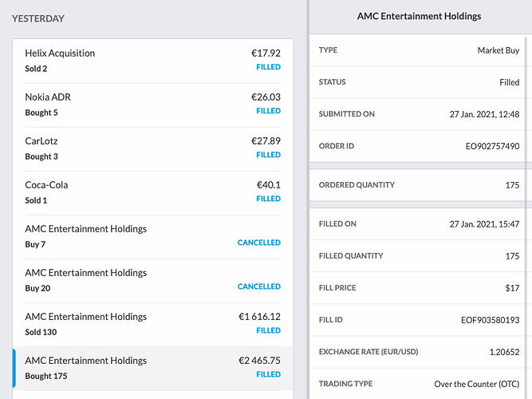This screenshot has width=532, height=399.
Task: Open the Helix Acquisition order row
Action: pyautogui.click(x=152, y=61)
